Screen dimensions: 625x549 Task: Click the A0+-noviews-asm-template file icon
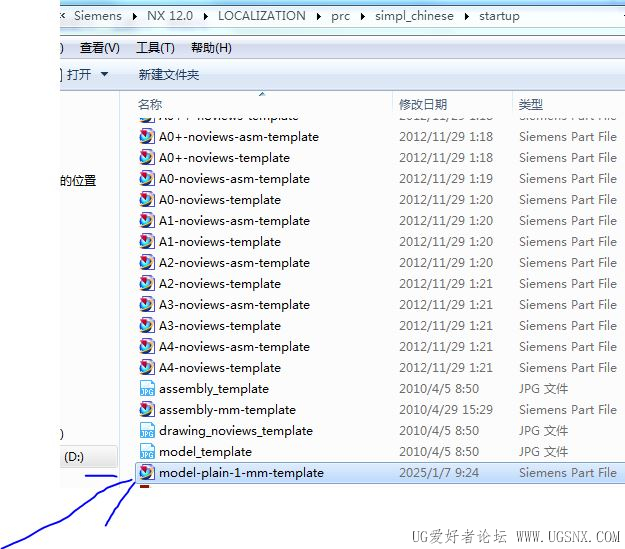pyautogui.click(x=147, y=137)
